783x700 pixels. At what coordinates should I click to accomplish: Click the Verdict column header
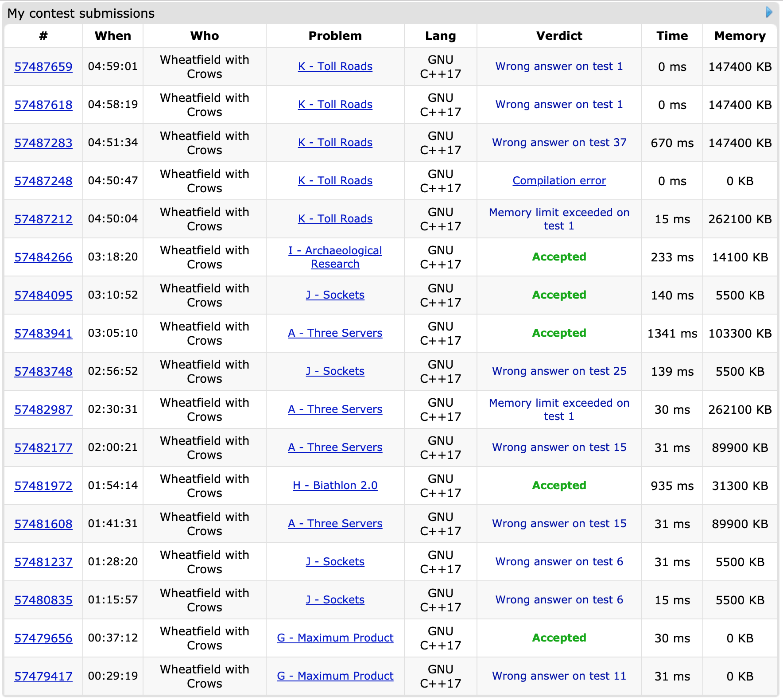point(559,36)
